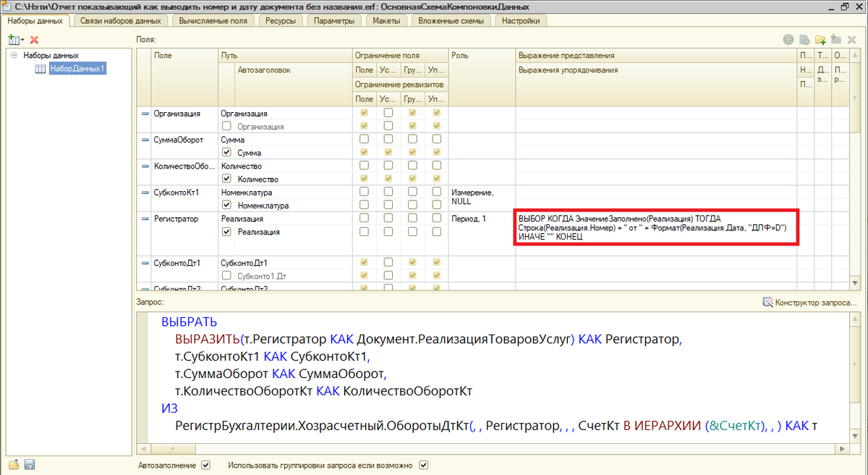The width and height of the screenshot is (868, 475).
Task: Click the field marker icon of СубконтоКт1 row
Action: [144, 193]
